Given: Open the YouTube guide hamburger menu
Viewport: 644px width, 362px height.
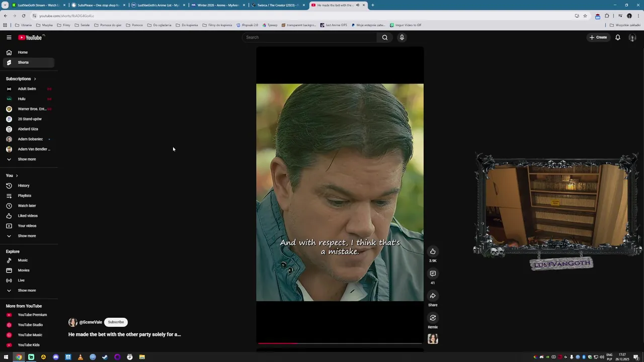Looking at the screenshot, I should pos(9,37).
